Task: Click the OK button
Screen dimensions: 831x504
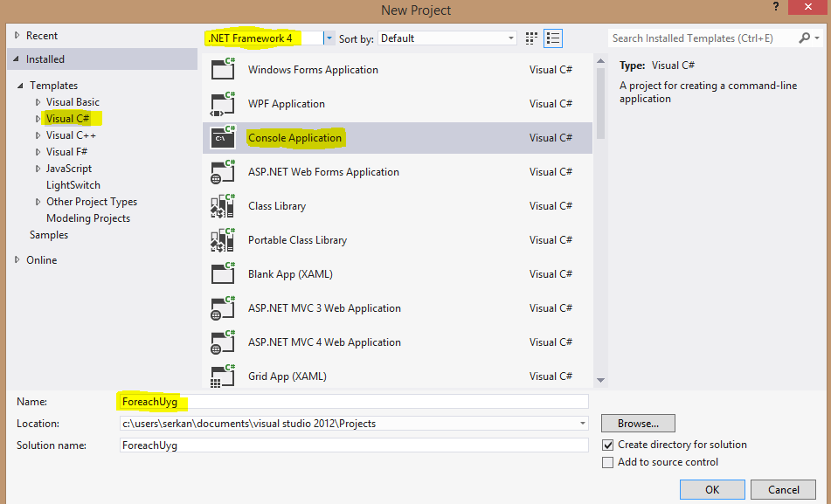Action: [x=712, y=490]
